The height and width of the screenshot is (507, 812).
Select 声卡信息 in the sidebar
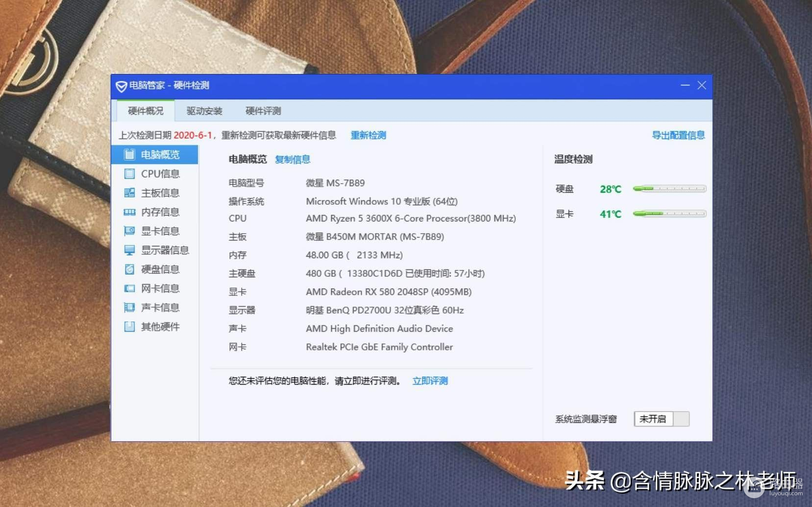[x=155, y=308]
